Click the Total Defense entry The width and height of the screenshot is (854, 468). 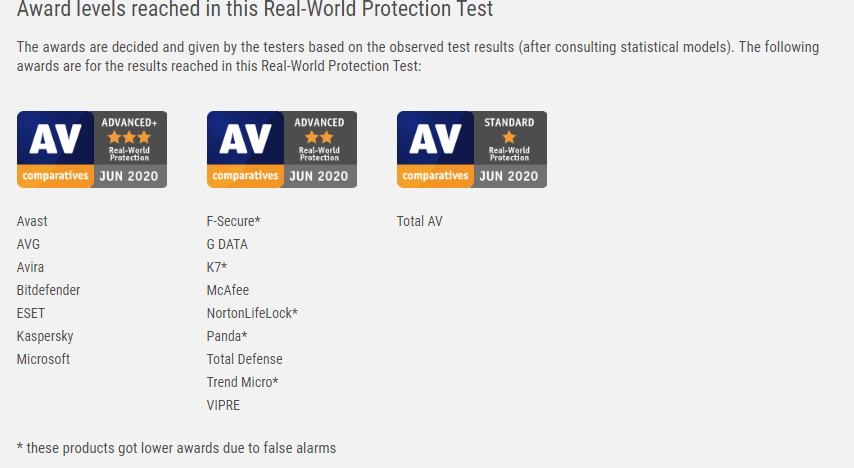click(x=245, y=359)
